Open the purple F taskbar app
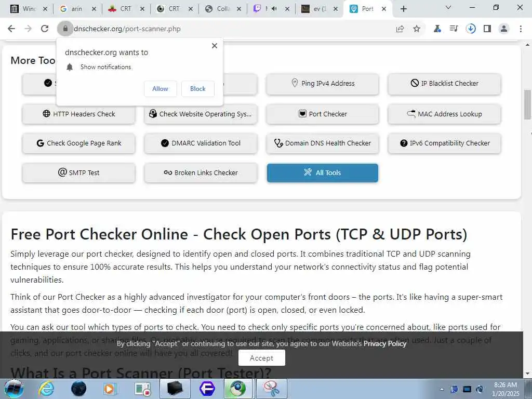532x399 pixels. (207, 389)
